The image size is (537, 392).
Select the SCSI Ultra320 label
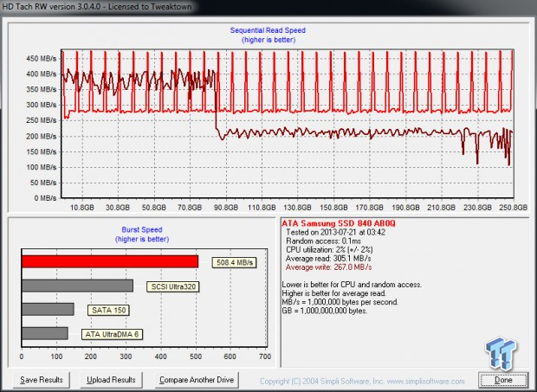coord(173,286)
